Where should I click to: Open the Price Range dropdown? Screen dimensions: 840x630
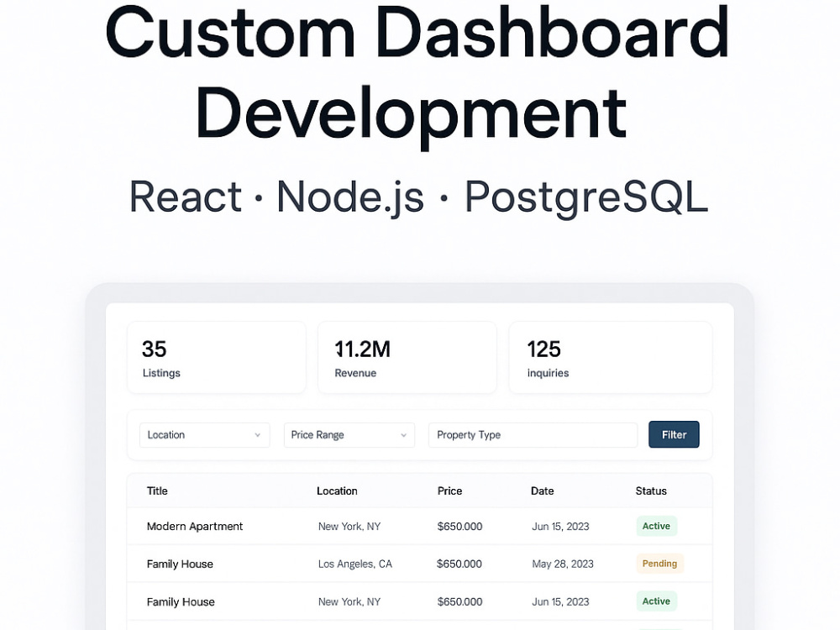(349, 435)
